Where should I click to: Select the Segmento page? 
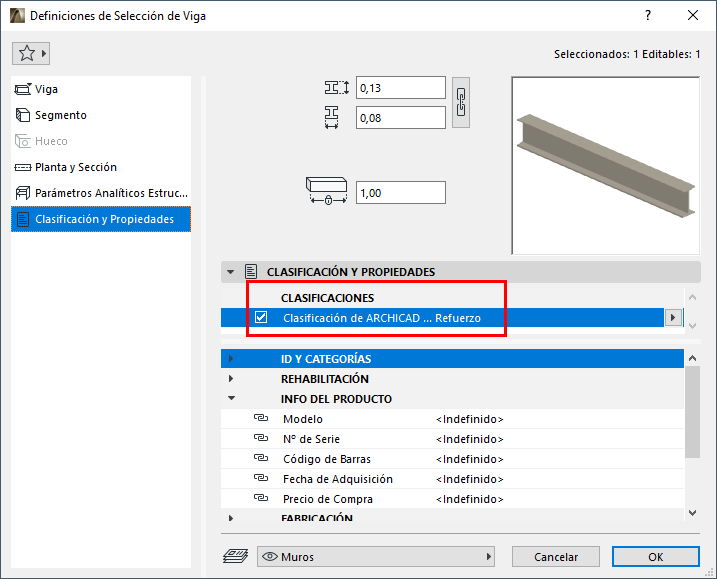pos(61,115)
